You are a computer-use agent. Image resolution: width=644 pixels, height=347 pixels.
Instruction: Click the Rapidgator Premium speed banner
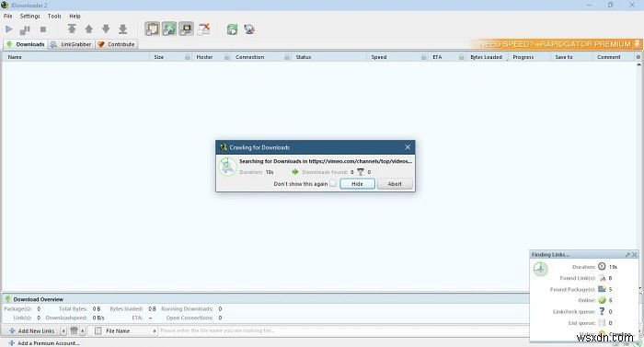coord(556,44)
